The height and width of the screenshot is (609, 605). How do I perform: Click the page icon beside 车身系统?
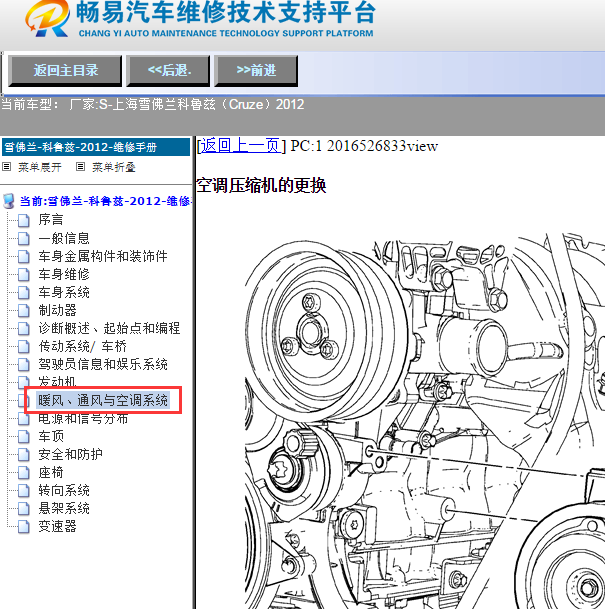(24, 292)
